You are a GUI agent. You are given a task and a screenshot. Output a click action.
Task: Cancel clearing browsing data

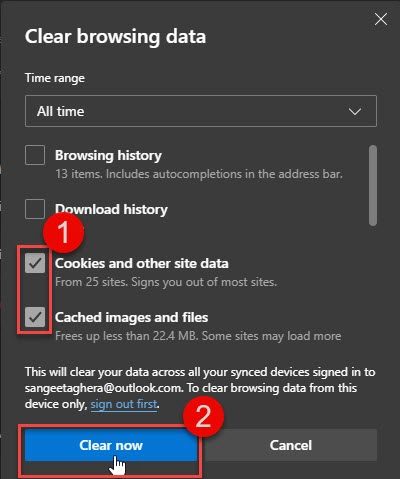(291, 445)
